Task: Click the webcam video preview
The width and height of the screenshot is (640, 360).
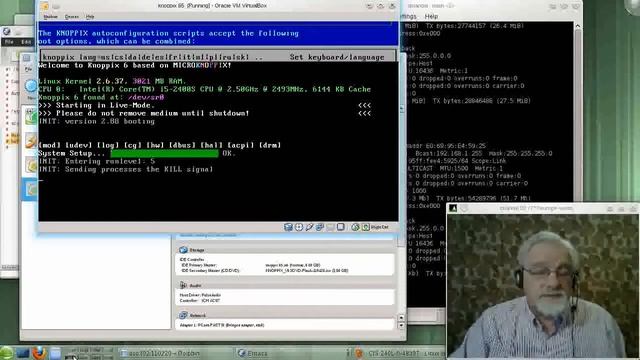Action: pos(542,286)
